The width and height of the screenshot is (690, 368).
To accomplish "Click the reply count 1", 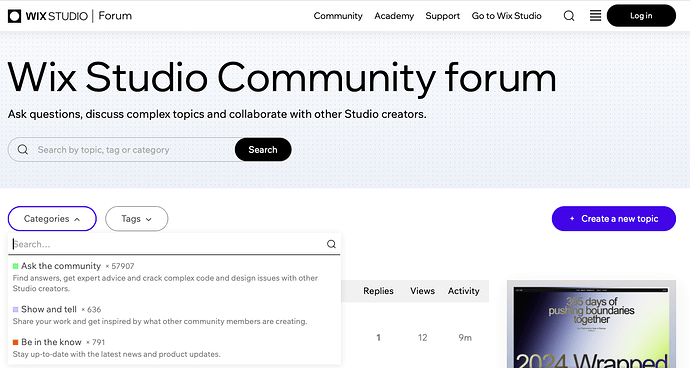I will click(378, 338).
